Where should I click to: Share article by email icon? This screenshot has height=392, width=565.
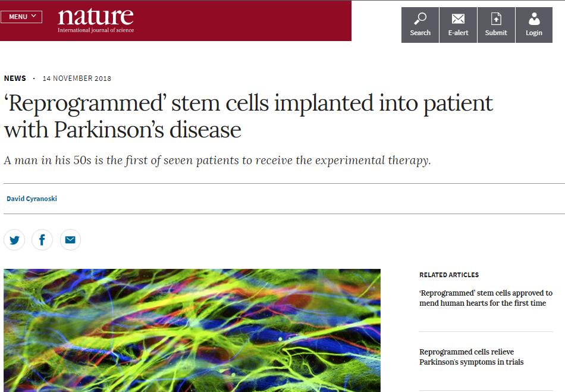pos(70,240)
